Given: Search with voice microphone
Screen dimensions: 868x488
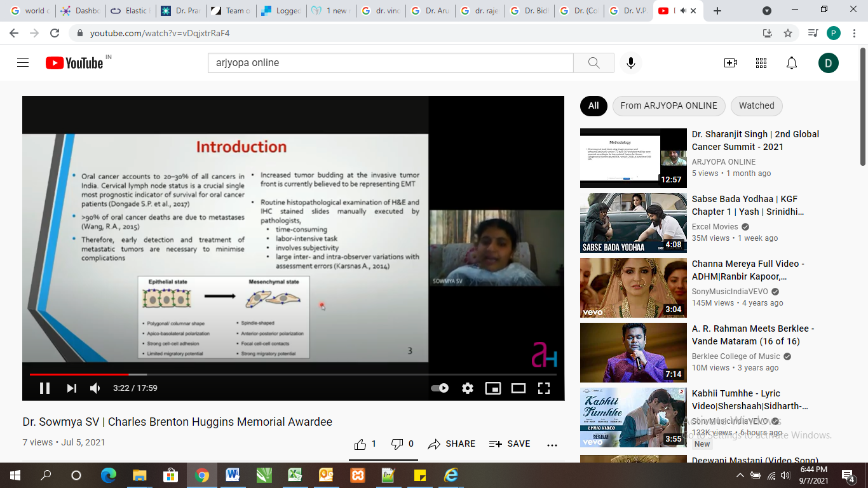Looking at the screenshot, I should [631, 63].
